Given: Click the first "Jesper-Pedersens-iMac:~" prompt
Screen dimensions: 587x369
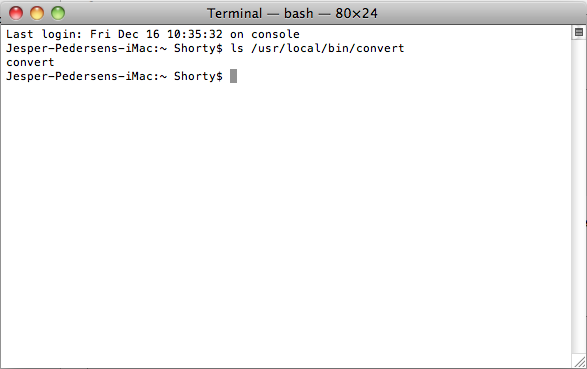Looking at the screenshot, I should point(86,48).
